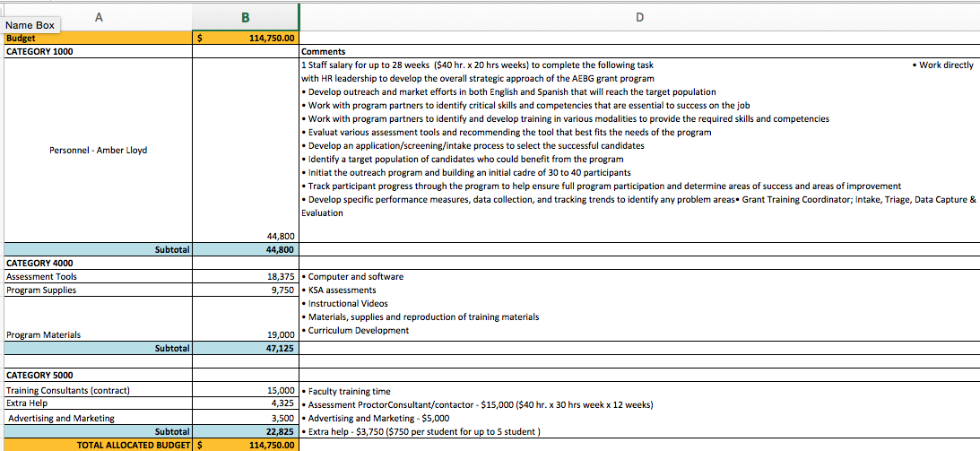
Task: Click the 18,375 amount cell
Action: tap(245, 277)
